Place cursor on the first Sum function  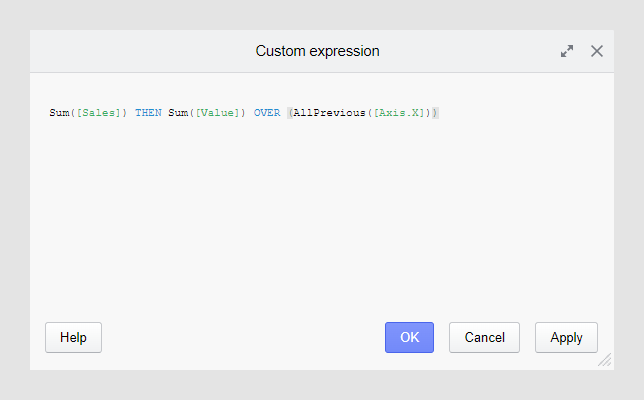coord(59,113)
